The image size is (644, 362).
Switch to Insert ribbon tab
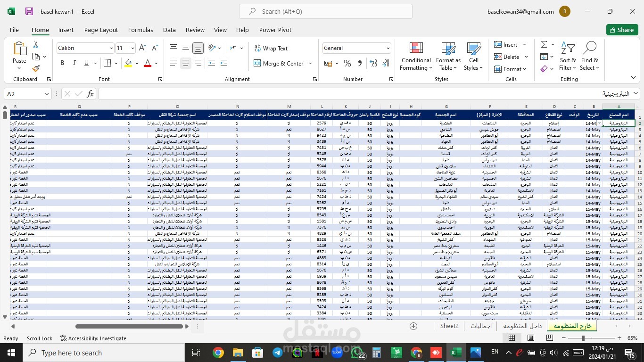66,30
